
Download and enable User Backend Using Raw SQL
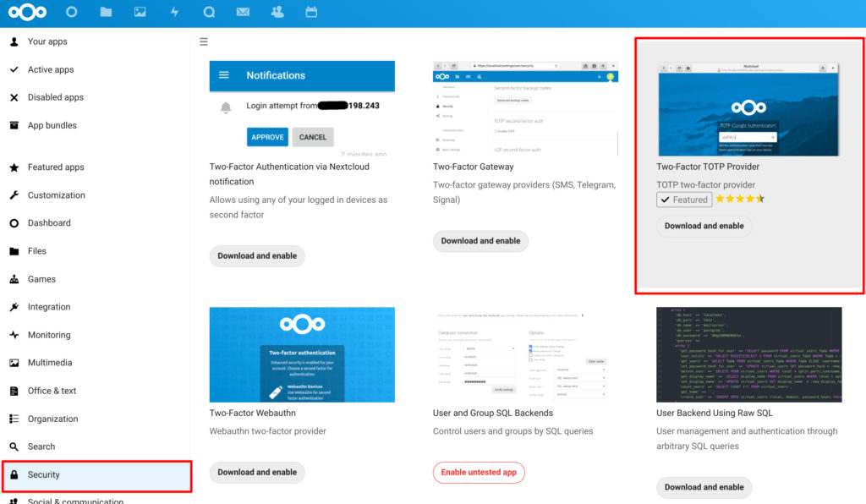[x=704, y=487]
